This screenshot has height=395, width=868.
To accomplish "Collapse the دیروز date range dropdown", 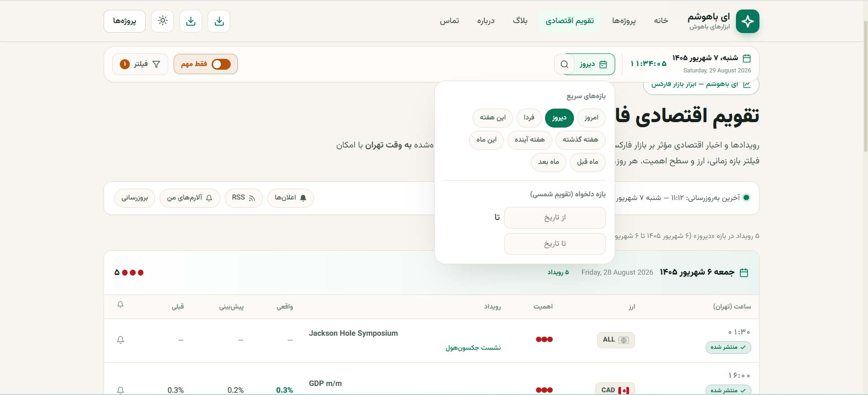I will (594, 64).
